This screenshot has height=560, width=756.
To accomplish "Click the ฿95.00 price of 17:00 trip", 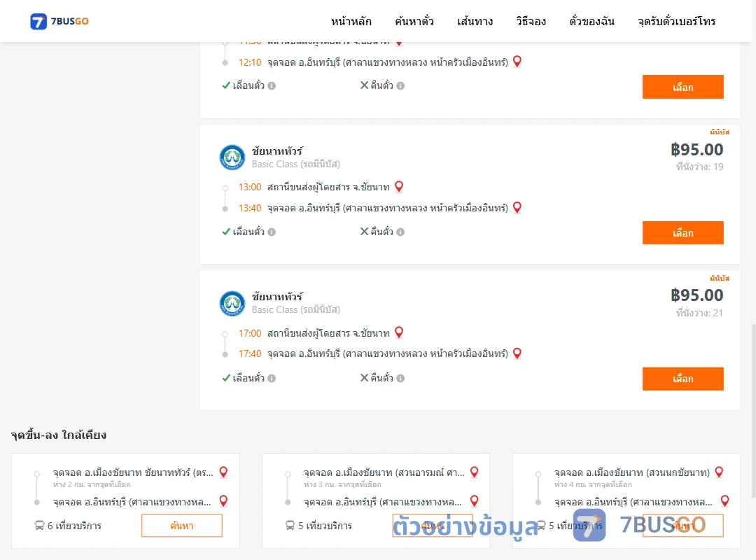I will (697, 295).
